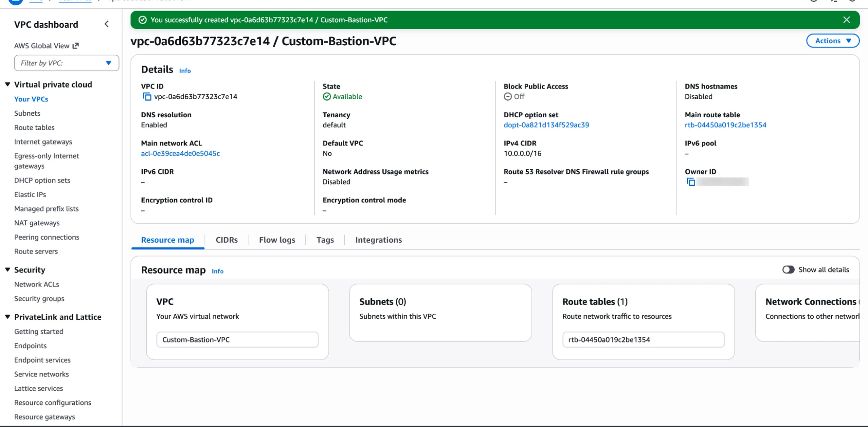Click Info link next to Resource map

(x=217, y=271)
